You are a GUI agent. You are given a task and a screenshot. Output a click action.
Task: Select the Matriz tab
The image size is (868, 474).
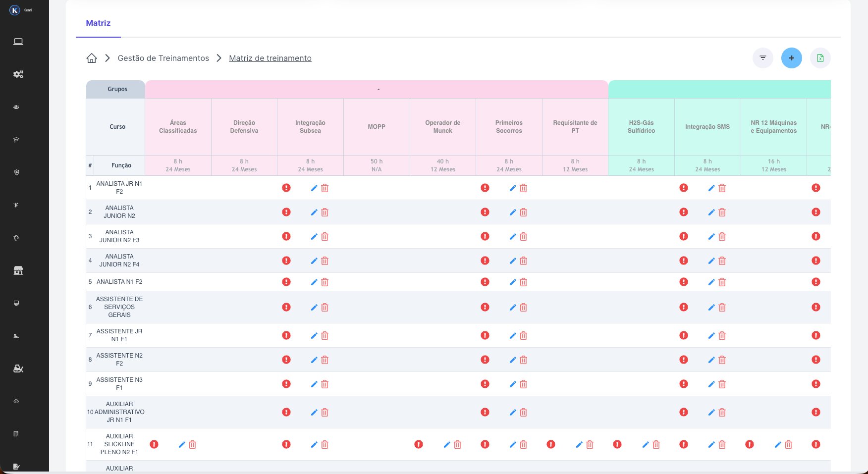[x=98, y=23]
